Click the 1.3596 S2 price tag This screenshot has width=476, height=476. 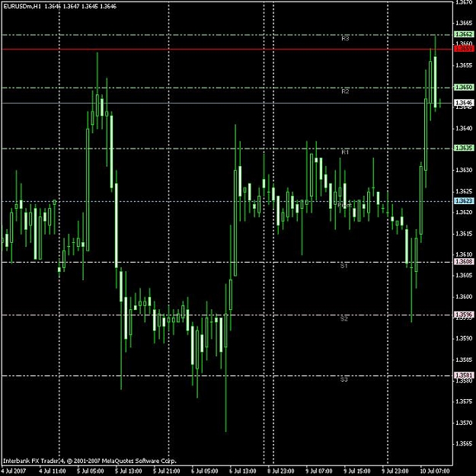point(464,315)
